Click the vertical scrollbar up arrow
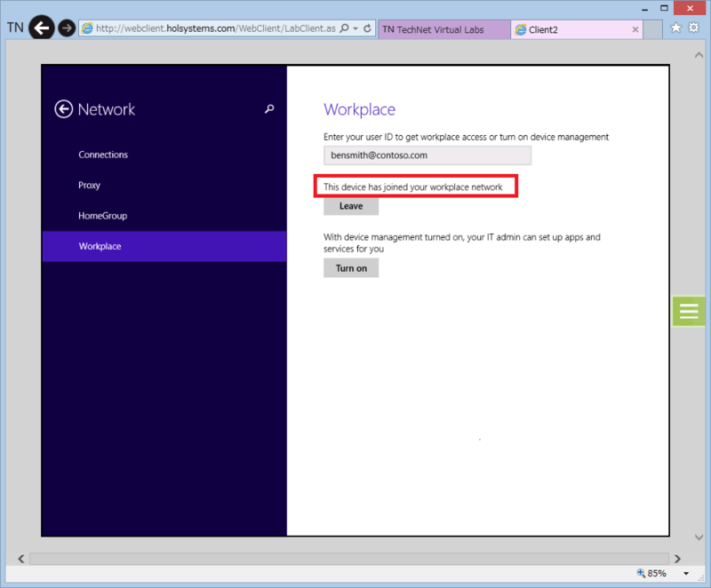This screenshot has height=588, width=711. click(699, 55)
